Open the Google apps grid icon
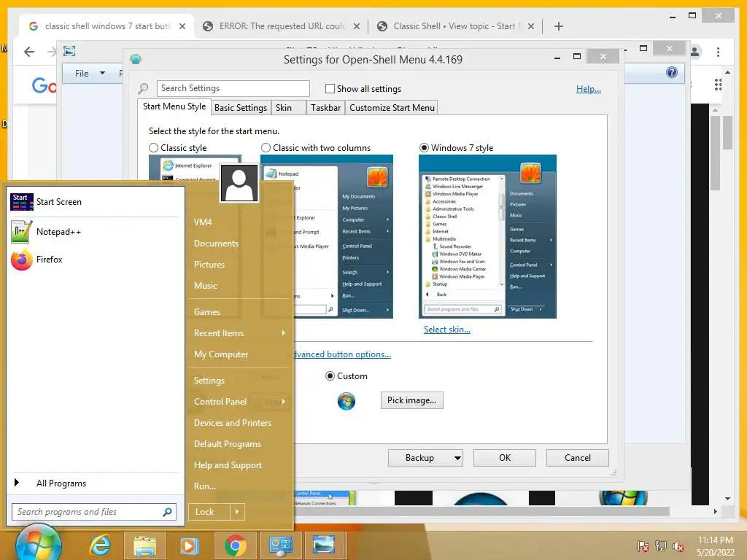 point(719,85)
